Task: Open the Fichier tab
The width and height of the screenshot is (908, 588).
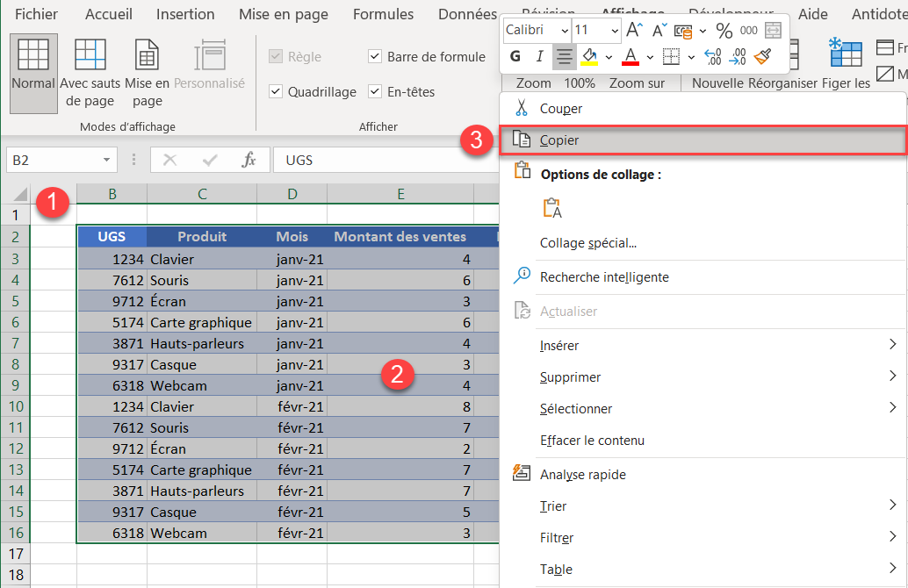Action: (36, 14)
